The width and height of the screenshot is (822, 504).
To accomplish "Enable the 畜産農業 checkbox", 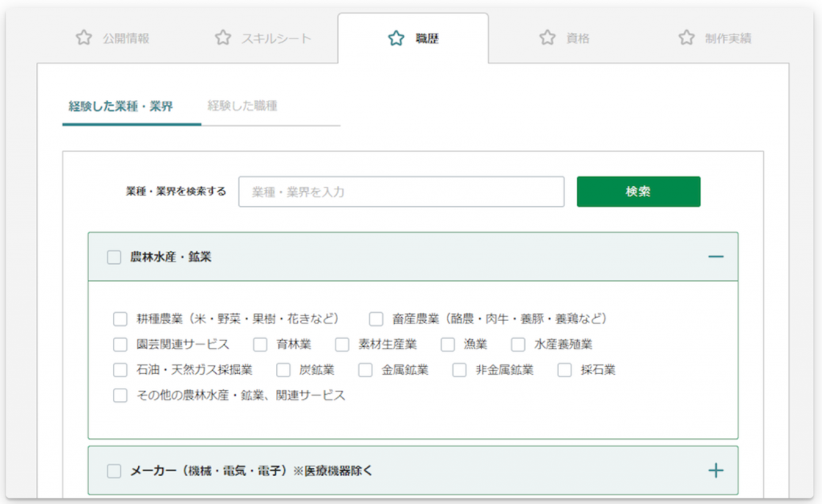I will click(376, 319).
